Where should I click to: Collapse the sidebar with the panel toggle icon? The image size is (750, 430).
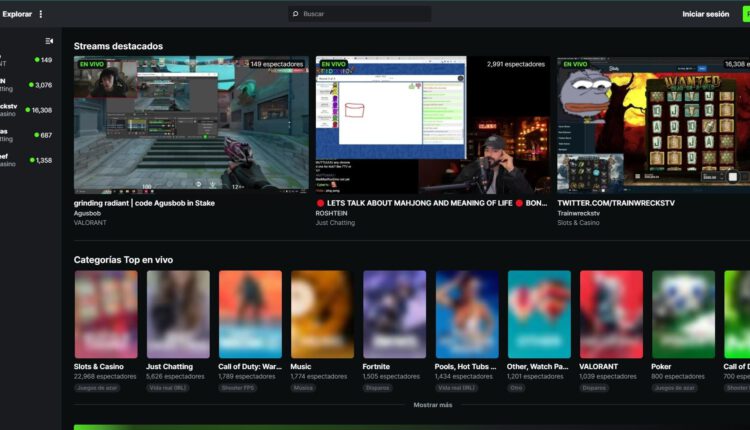pyautogui.click(x=49, y=41)
